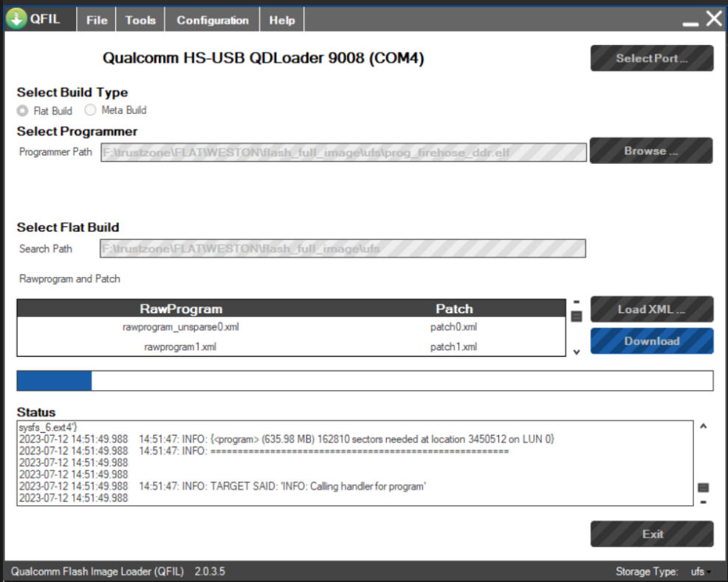
Task: Click the Programmer Path field
Action: pyautogui.click(x=343, y=152)
